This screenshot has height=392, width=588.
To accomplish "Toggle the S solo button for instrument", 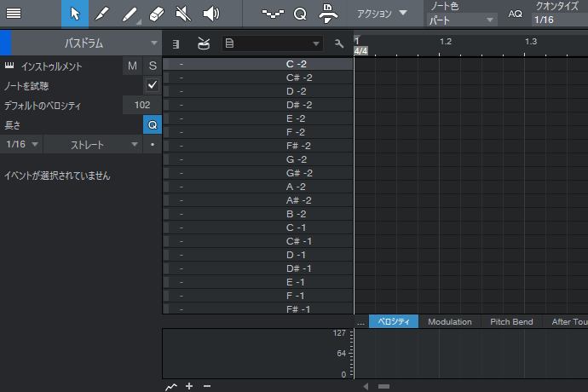I will (x=153, y=66).
